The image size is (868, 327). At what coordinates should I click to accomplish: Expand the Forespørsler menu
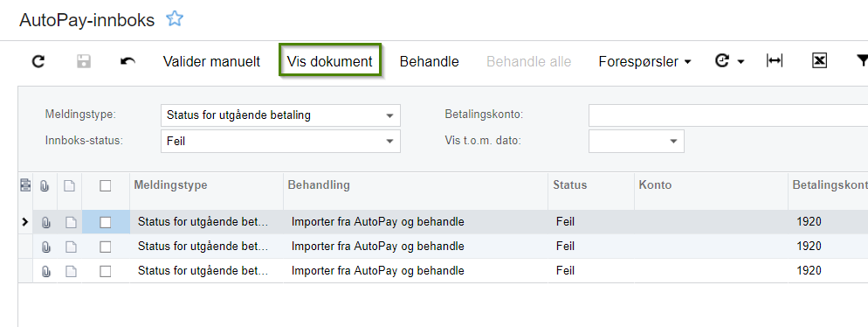pyautogui.click(x=645, y=61)
